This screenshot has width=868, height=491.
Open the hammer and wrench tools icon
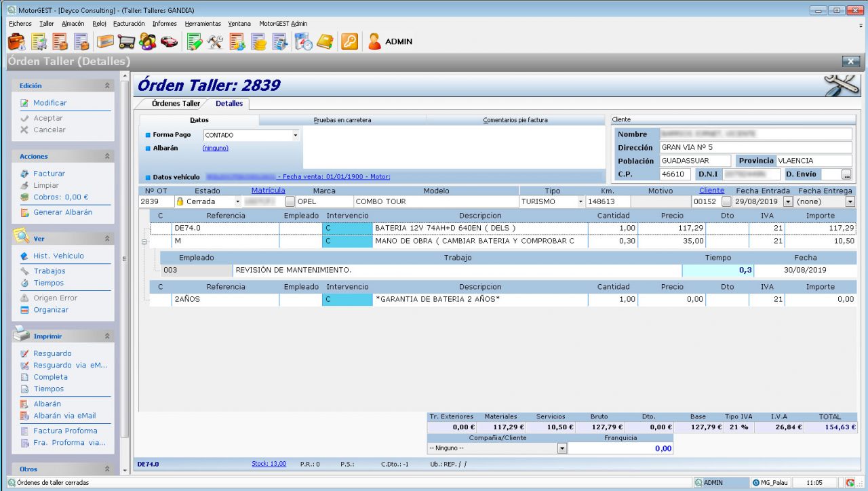point(216,41)
